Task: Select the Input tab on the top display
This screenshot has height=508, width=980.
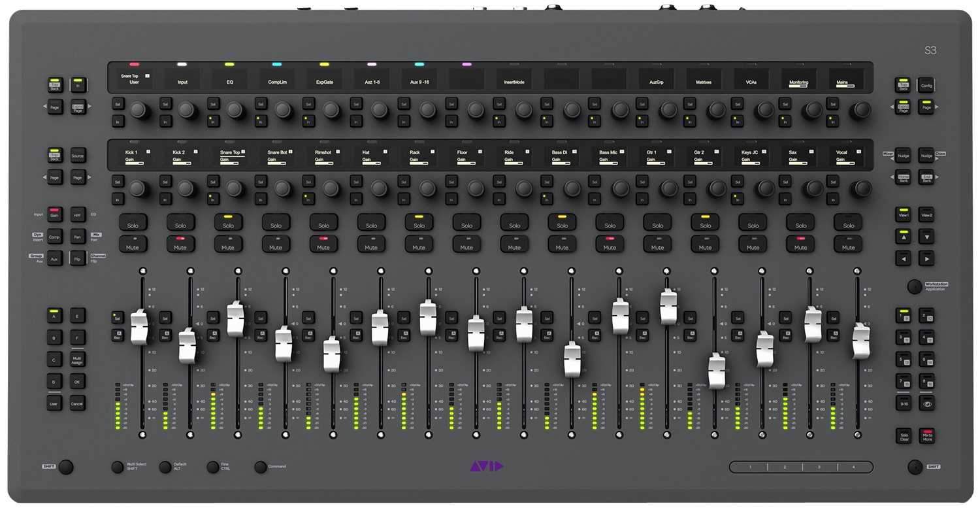Action: click(x=182, y=81)
